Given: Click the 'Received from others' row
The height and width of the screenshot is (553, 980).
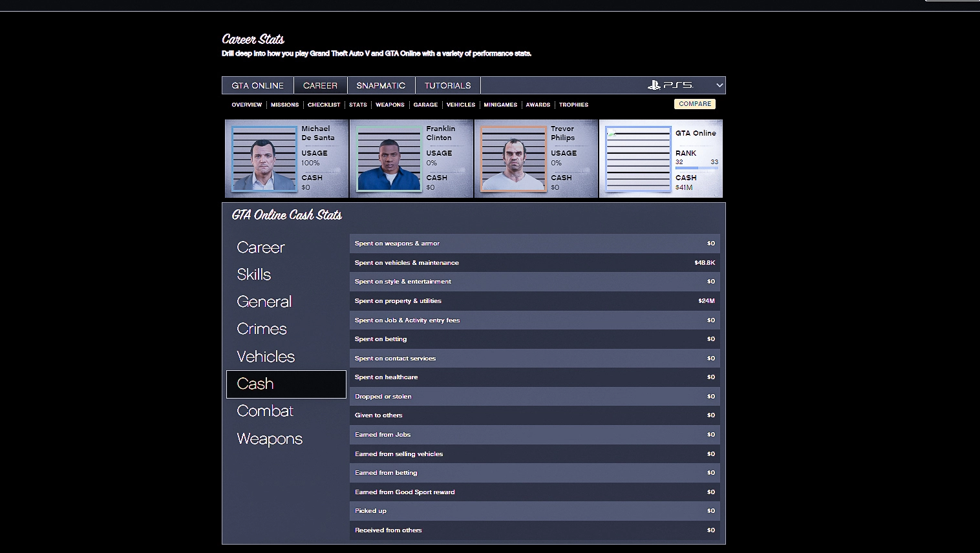Looking at the screenshot, I should [535, 530].
